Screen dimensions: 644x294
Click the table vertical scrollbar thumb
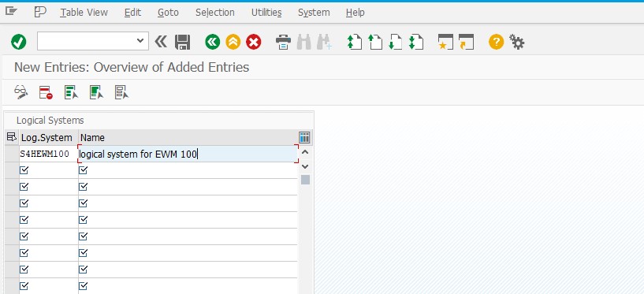click(305, 180)
